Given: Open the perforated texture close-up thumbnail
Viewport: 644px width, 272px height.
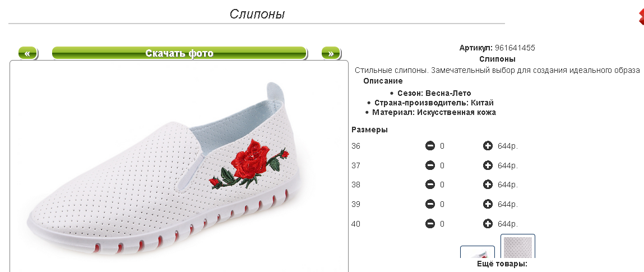Looking at the screenshot, I should (517, 246).
